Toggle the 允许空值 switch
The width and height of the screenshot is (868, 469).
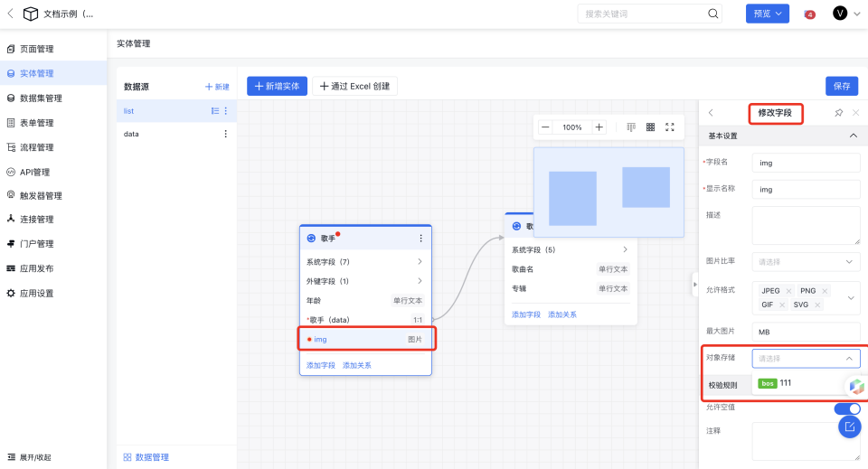pos(848,408)
